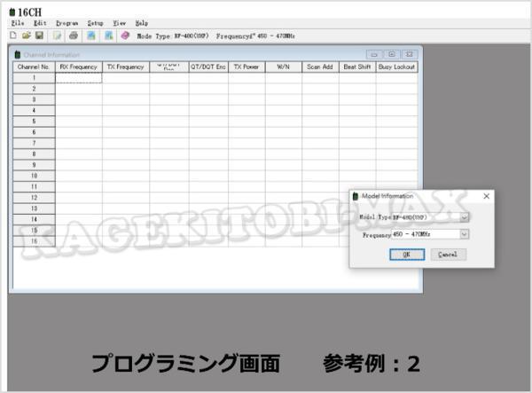Viewport: 532px width, 393px height.
Task: Select channel row header 11
Action: click(x=34, y=186)
